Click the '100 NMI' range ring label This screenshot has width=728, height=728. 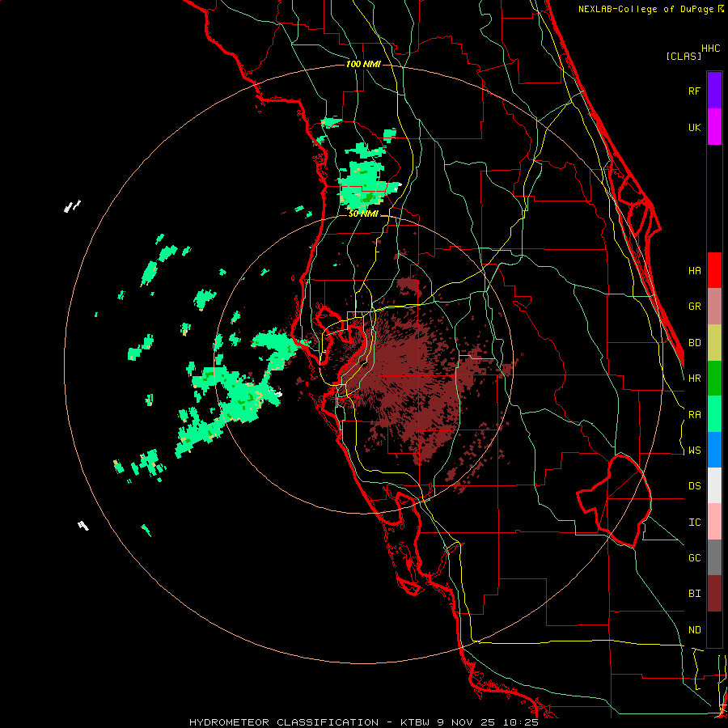point(363,64)
